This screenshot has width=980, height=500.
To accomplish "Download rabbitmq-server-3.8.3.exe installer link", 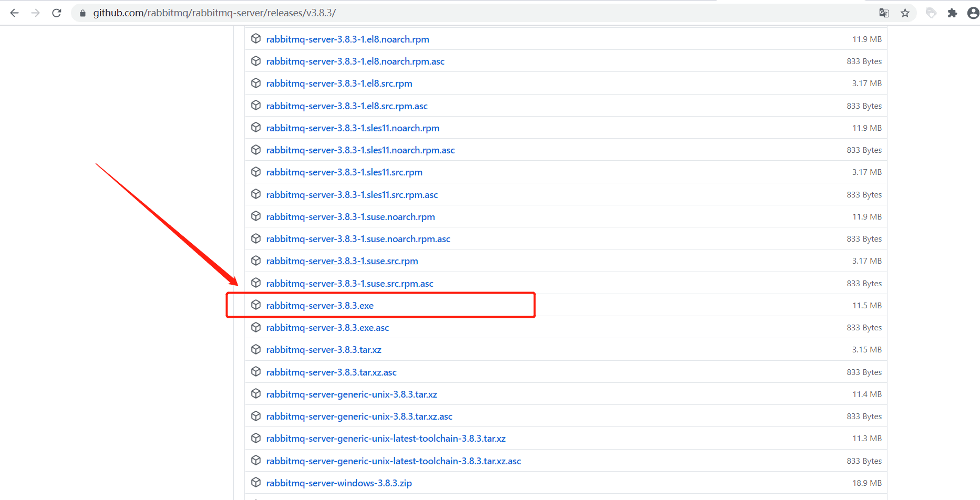I will pos(319,306).
